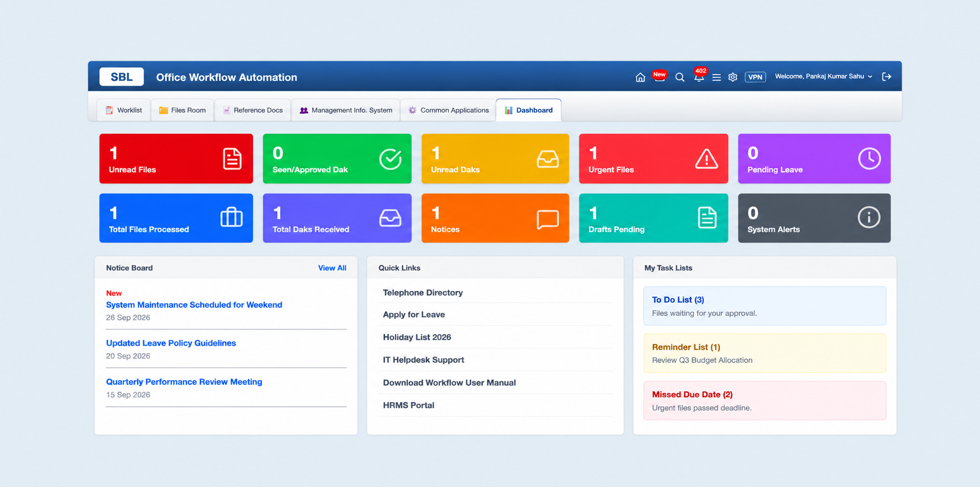The image size is (980, 487).
Task: Open Management Info. System tab
Action: 346,110
